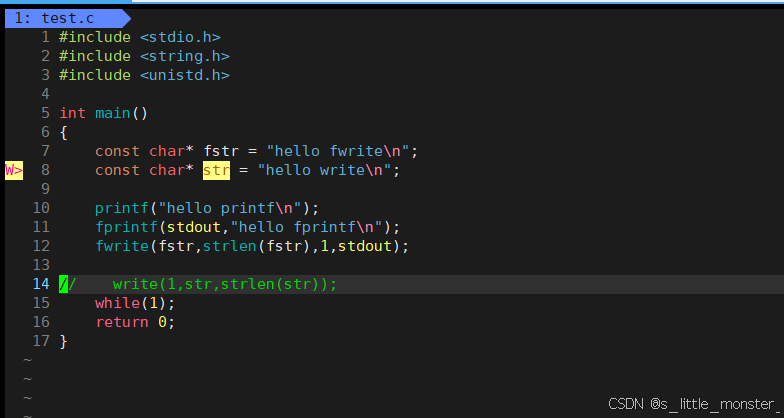784x418 pixels.
Task: Click the "hello write\n" string literal
Action: [327, 170]
